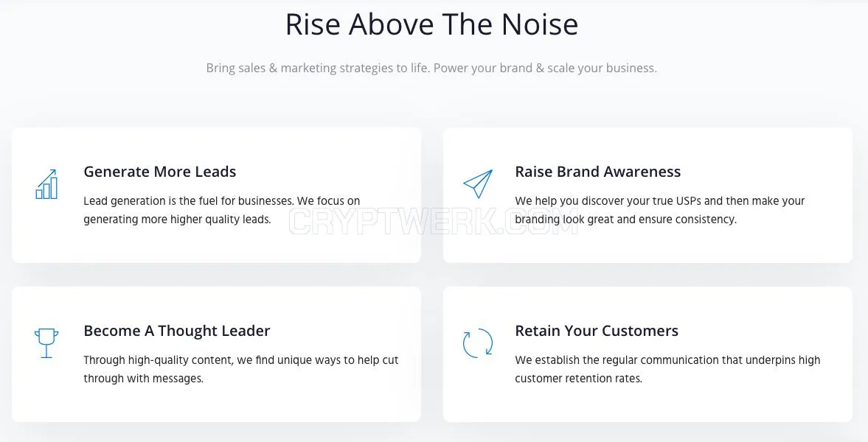
Task: Click the lead generation description text
Action: pos(221,210)
